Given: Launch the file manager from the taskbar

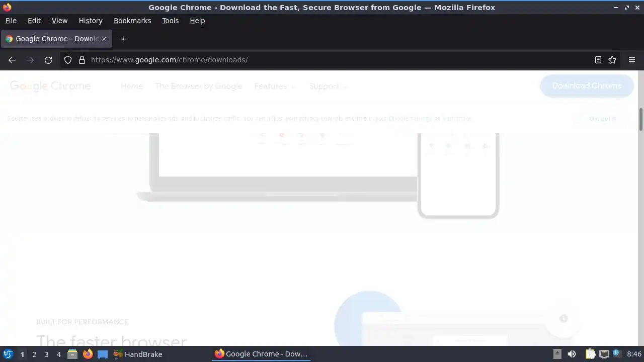Looking at the screenshot, I should 72,354.
